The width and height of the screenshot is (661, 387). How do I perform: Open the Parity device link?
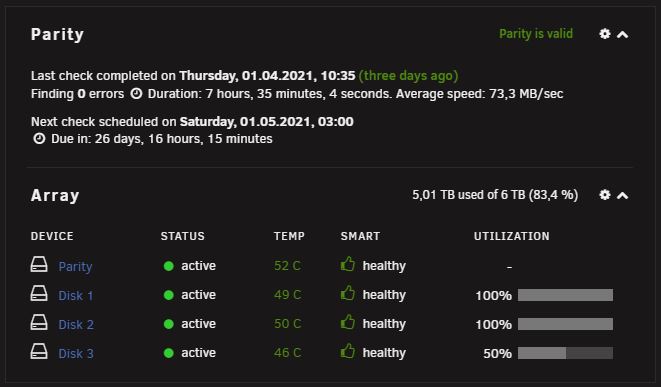[x=75, y=266]
